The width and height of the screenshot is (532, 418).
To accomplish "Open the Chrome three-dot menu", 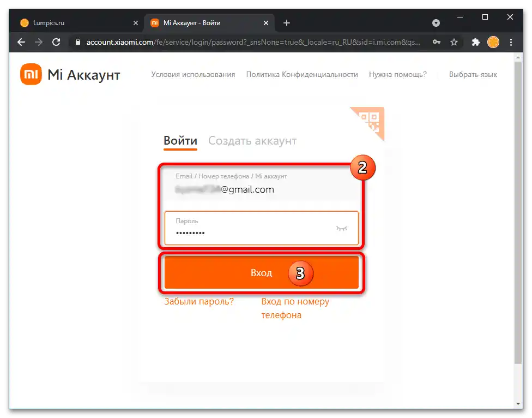I will click(x=511, y=42).
